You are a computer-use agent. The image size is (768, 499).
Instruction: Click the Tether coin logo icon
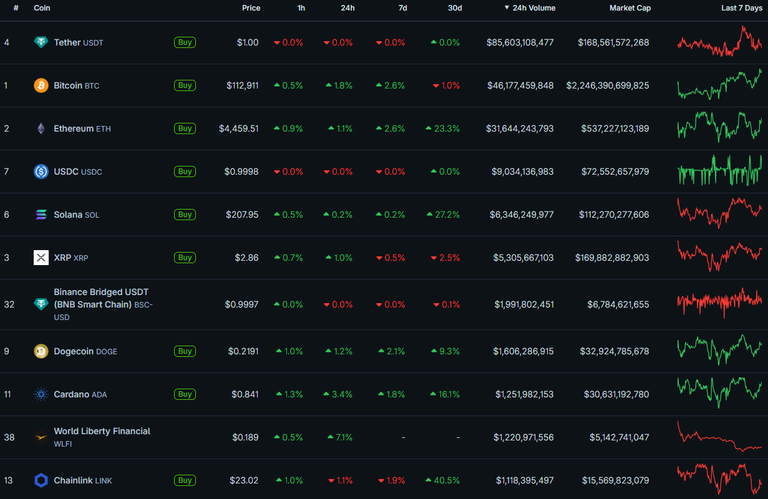point(41,43)
